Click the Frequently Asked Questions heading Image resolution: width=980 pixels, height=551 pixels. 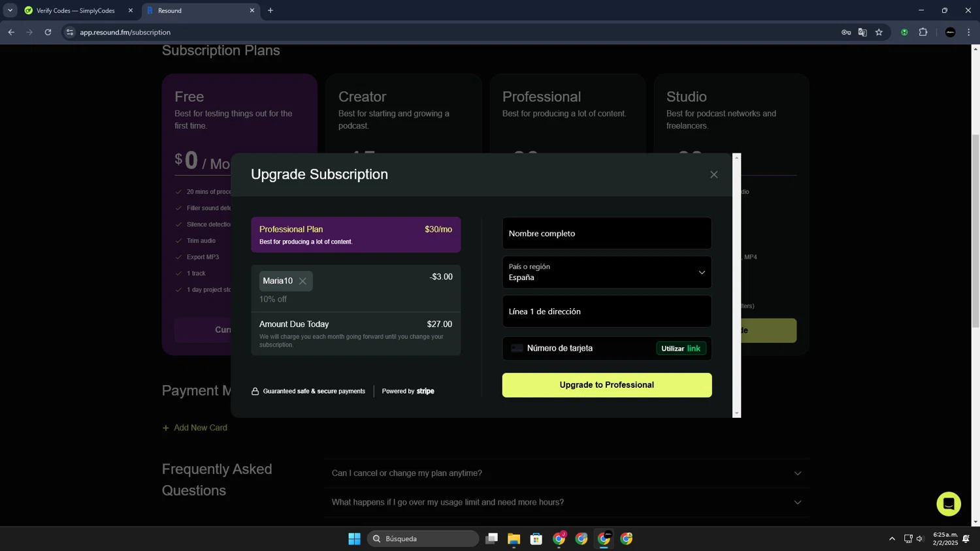(217, 480)
